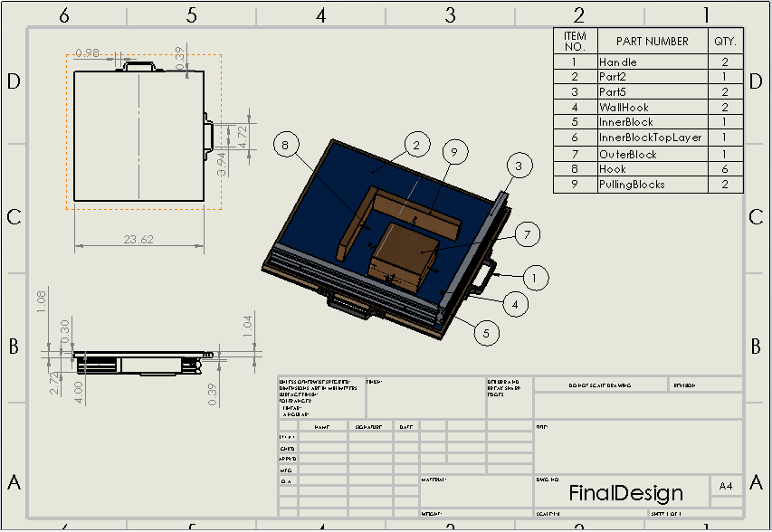Click the 23.62 width dimension

tap(138, 239)
